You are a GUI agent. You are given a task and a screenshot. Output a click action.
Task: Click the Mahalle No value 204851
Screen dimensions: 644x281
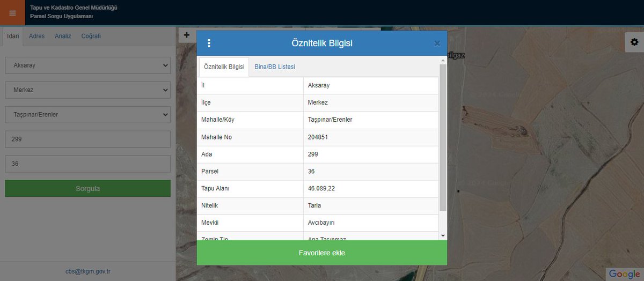click(x=318, y=137)
